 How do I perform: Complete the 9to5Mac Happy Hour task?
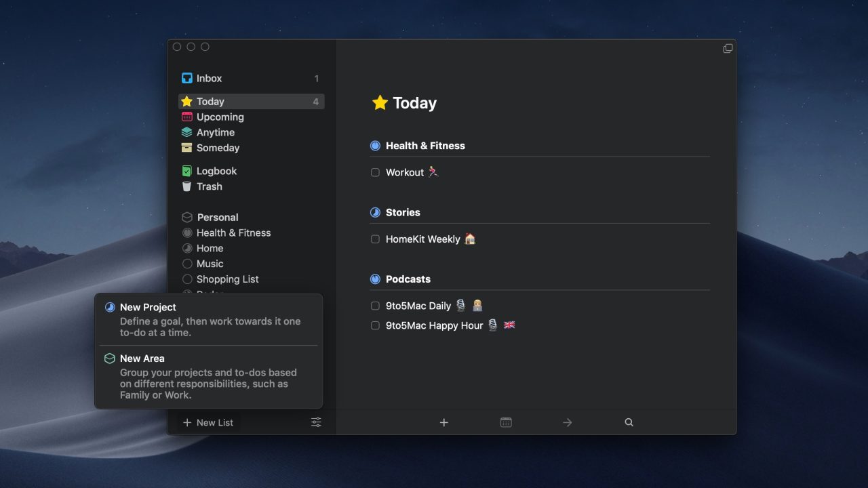click(375, 326)
